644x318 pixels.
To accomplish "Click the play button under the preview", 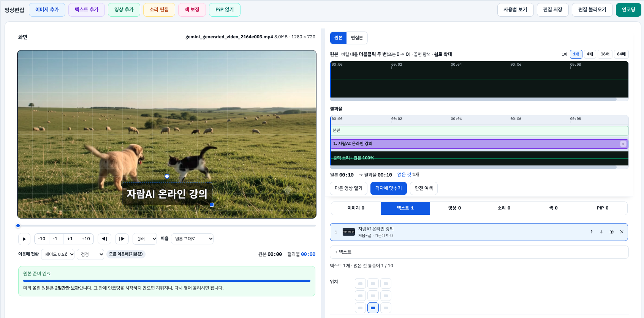I will [24, 239].
